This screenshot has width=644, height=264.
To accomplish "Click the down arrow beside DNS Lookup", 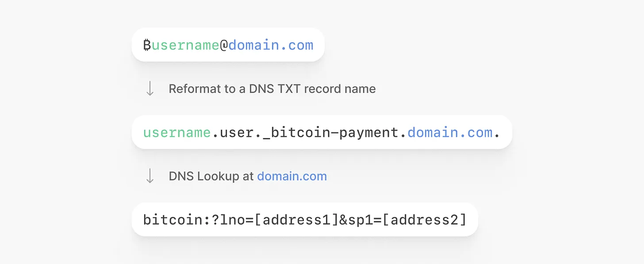I will tap(150, 176).
